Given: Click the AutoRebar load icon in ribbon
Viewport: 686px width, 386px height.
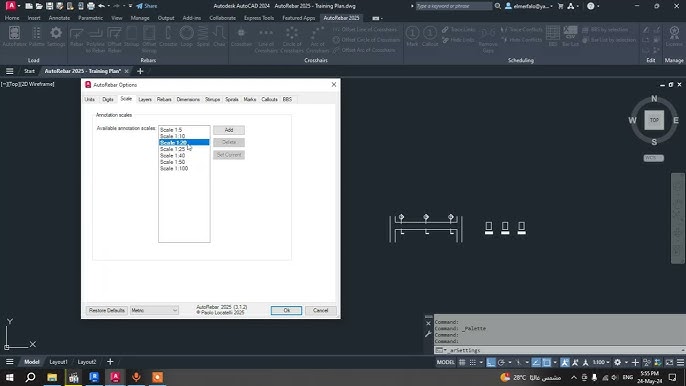Looking at the screenshot, I should pyautogui.click(x=14, y=36).
